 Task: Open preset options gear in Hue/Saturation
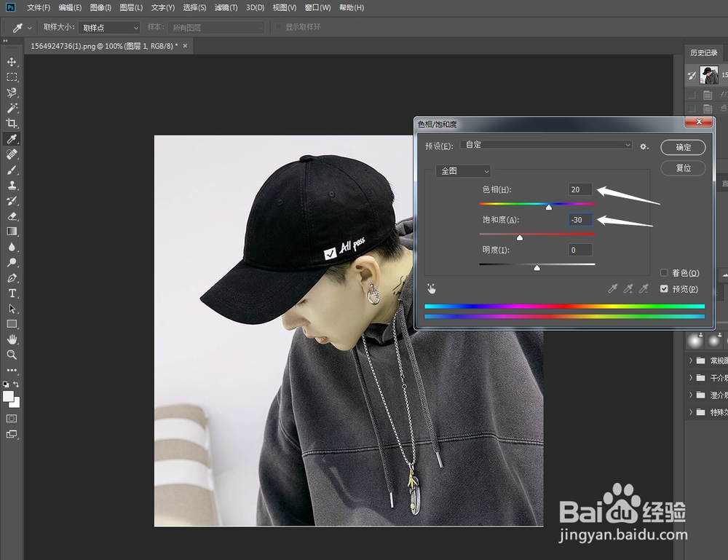(644, 146)
